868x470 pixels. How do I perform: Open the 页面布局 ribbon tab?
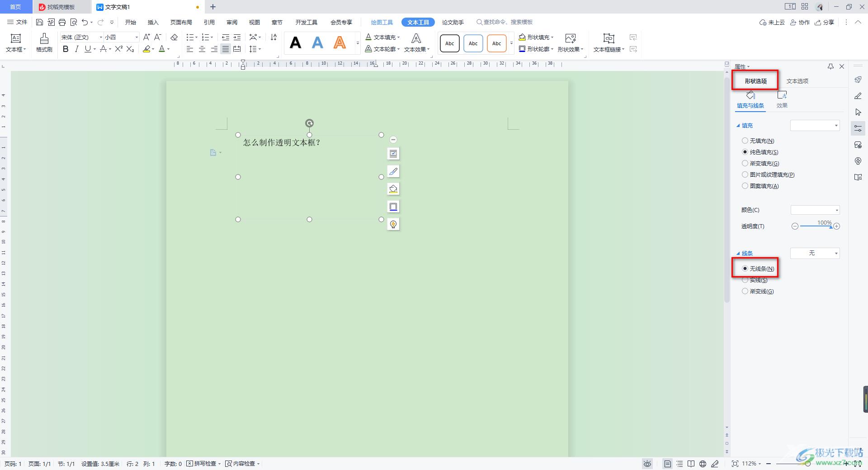[181, 22]
